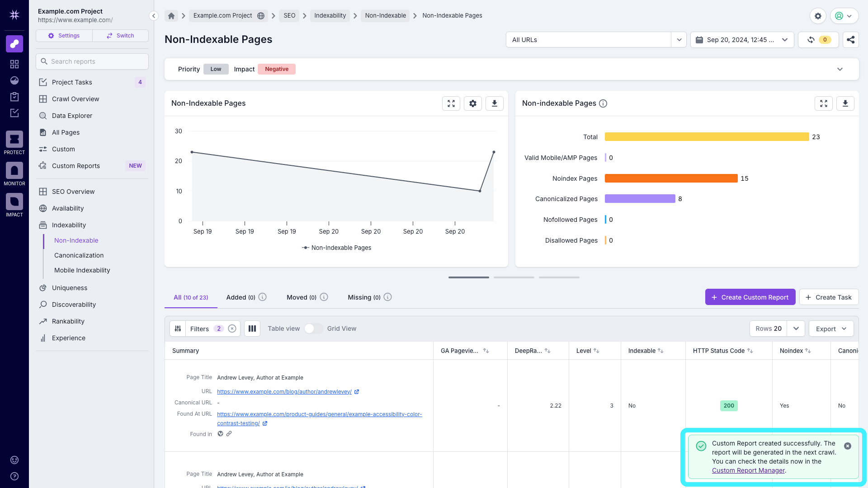Switch to the Added tab

(x=240, y=297)
